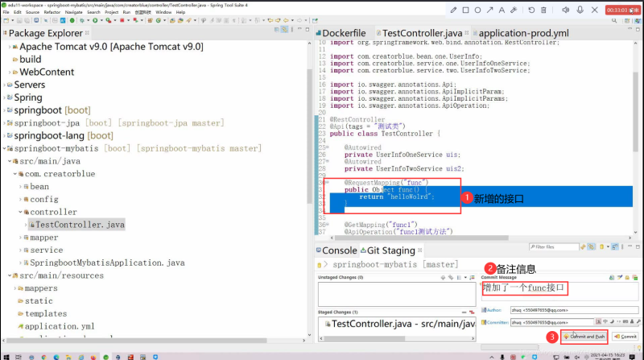Screen dimensions: 644x360
Task: Expand the mapper package
Action: point(24,238)
